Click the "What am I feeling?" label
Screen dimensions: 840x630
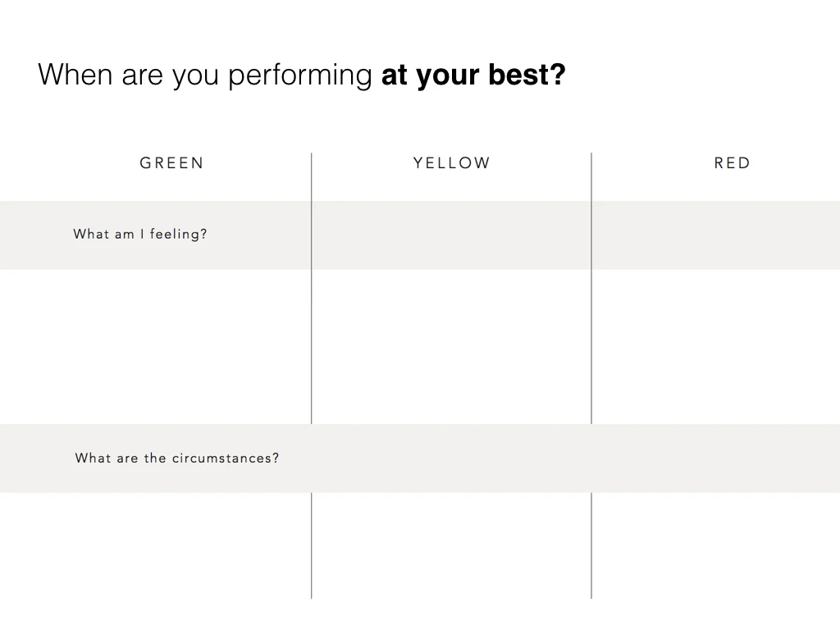point(139,234)
